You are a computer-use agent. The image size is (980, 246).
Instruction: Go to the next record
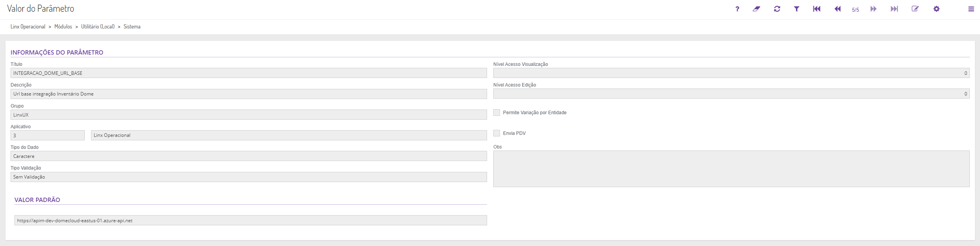coord(873,9)
